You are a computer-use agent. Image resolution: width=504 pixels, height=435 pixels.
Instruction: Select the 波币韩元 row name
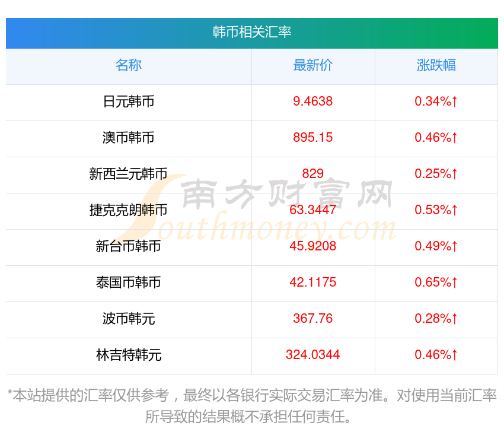tap(129, 319)
